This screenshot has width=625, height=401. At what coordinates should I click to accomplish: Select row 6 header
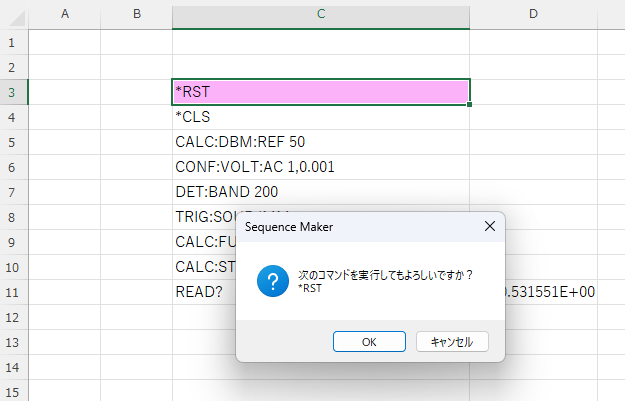tap(14, 167)
